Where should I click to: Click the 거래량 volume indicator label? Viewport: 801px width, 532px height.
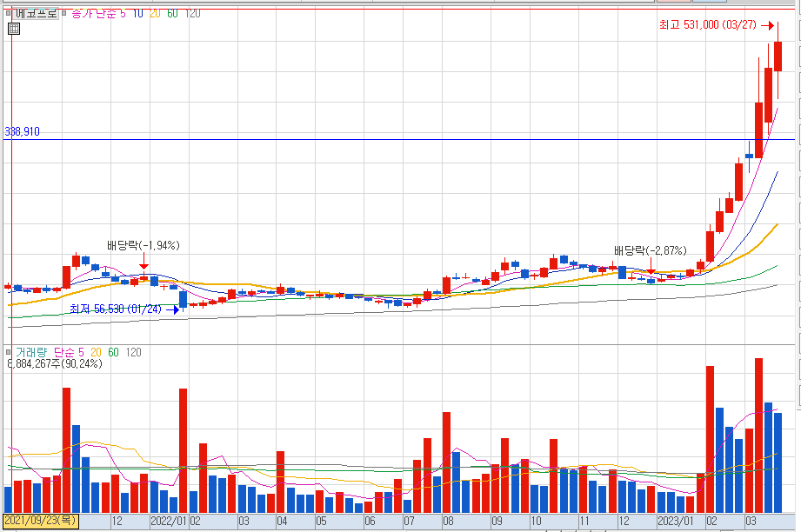[x=31, y=352]
